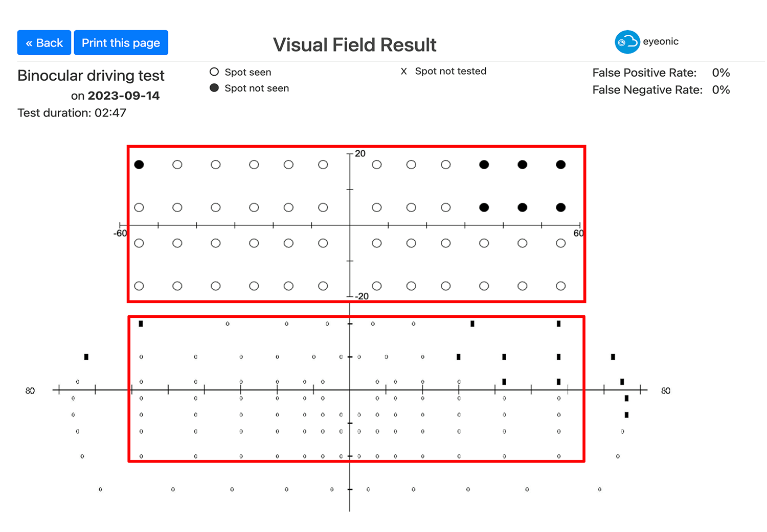Click the False Negative Rate value

point(721,90)
